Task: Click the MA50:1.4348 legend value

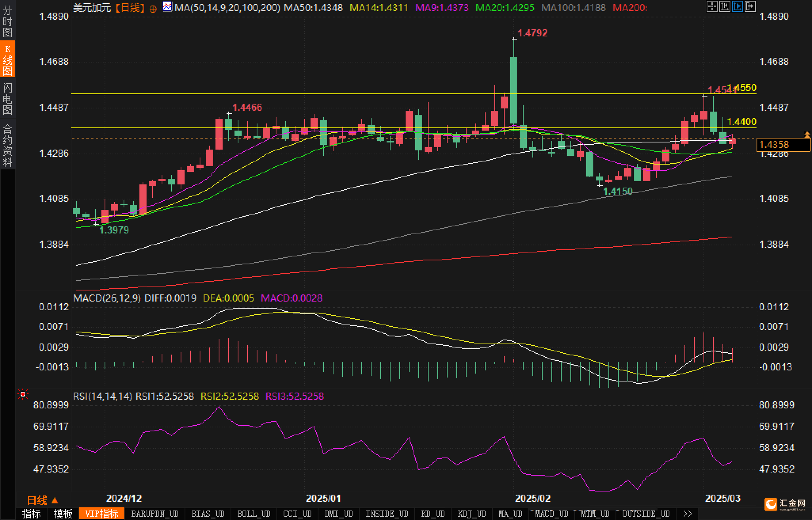Action: tap(313, 8)
